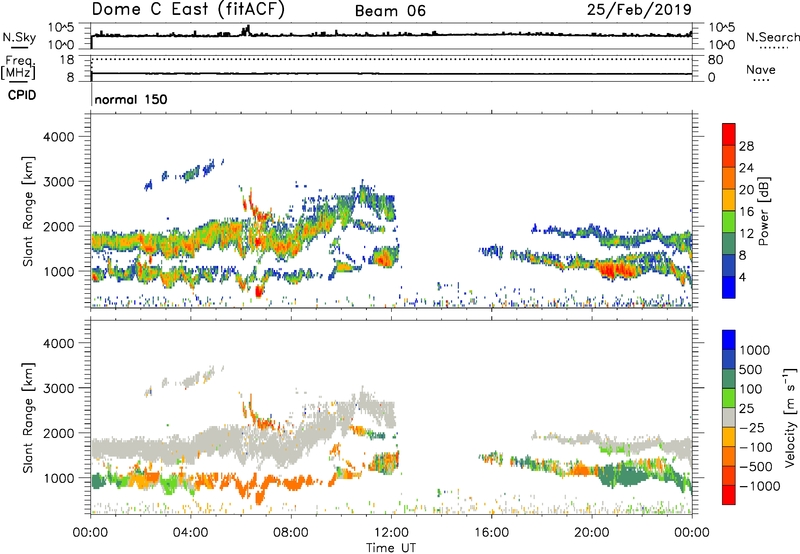
Task: Click the "Beam 06" heading
Action: pos(390,11)
